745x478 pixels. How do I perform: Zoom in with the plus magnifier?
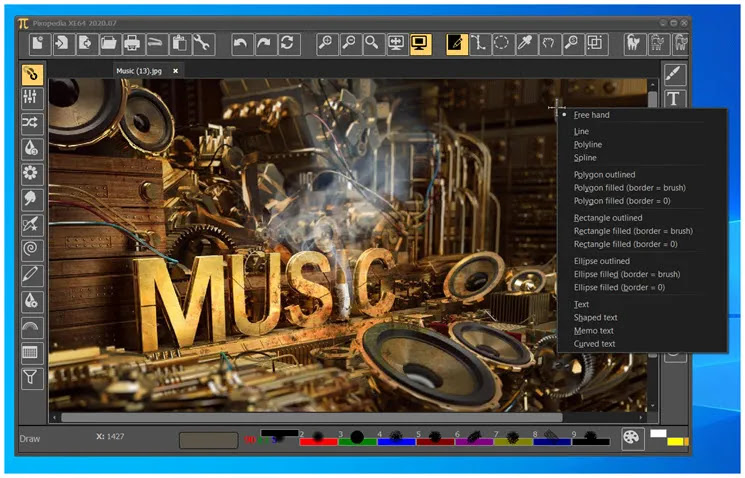click(x=327, y=44)
